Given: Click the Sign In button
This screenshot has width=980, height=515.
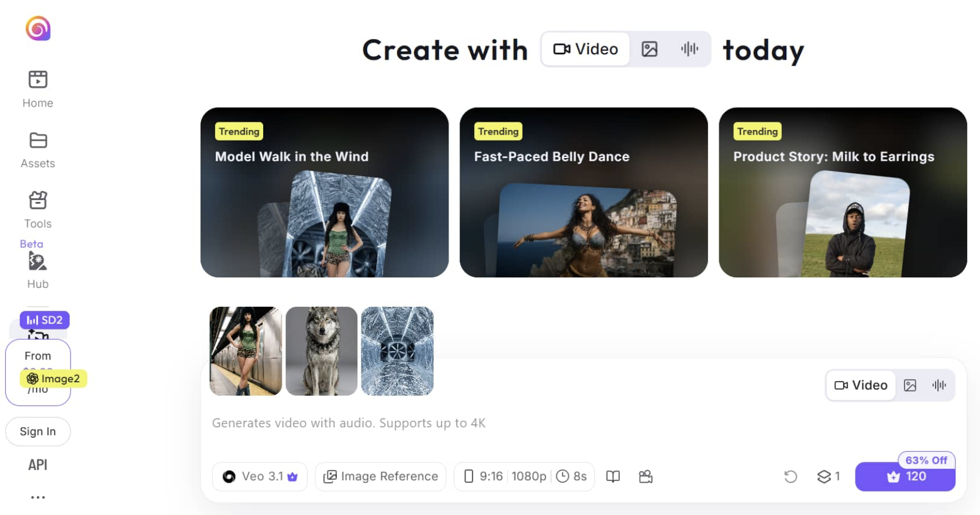Looking at the screenshot, I should pyautogui.click(x=38, y=431).
